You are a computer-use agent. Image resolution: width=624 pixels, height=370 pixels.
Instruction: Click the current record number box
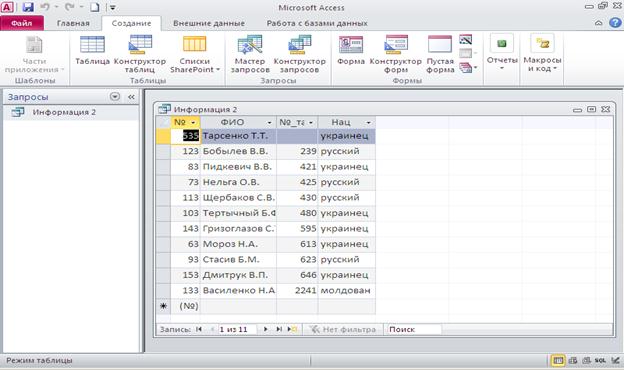(x=238, y=329)
